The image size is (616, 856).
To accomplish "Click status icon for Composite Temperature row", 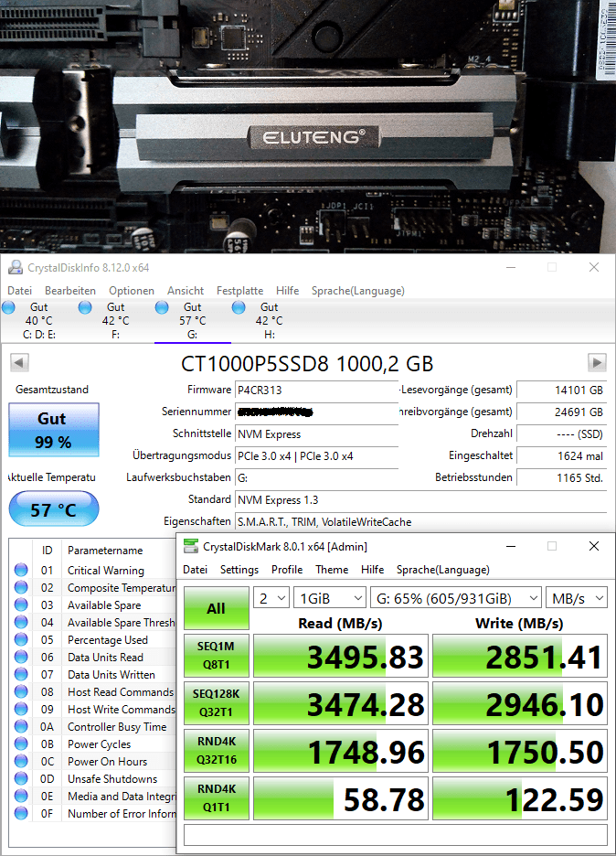I will pos(21,587).
